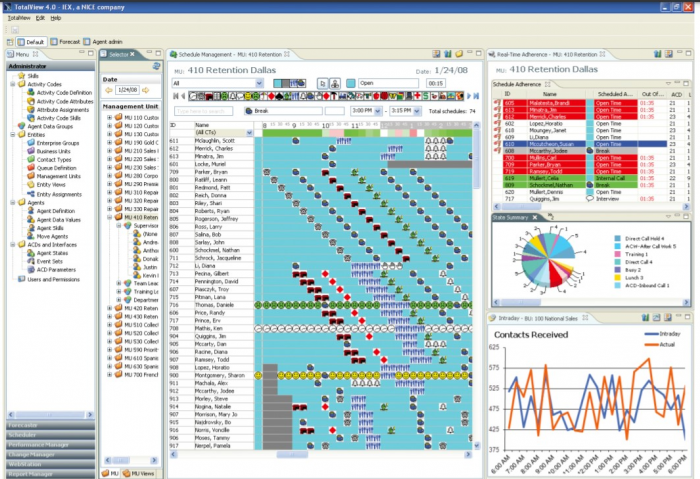Select the Schedule Management tab
This screenshot has width=700, height=479.
[229, 54]
